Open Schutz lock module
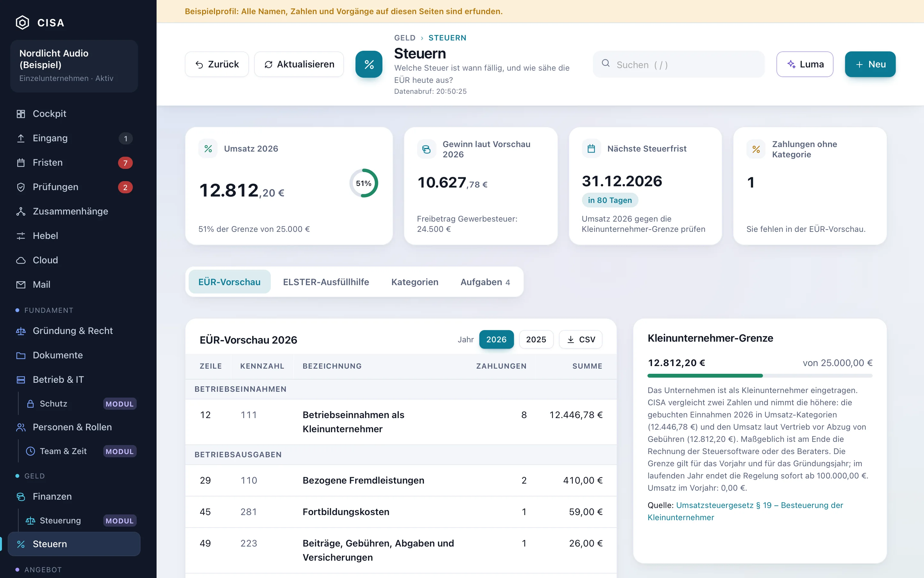The height and width of the screenshot is (578, 924). [x=80, y=404]
